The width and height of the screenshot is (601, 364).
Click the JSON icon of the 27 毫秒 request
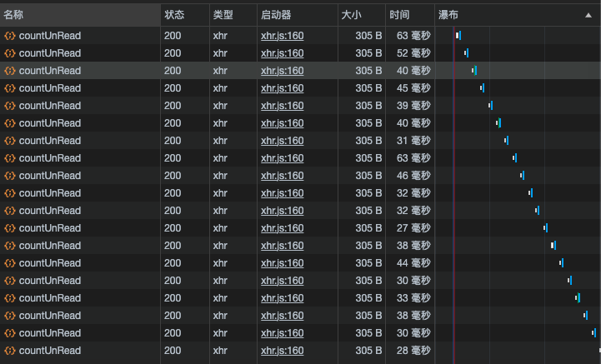click(9, 228)
